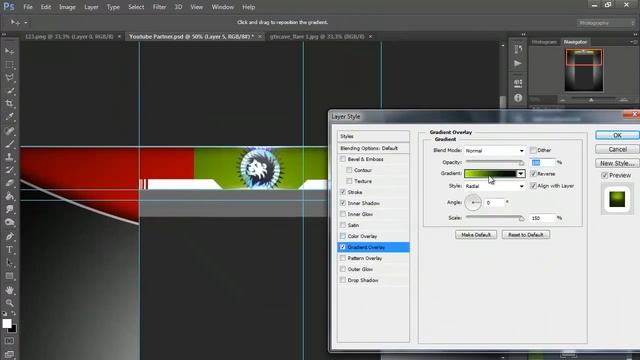
Task: Click the New Style button
Action: click(617, 163)
